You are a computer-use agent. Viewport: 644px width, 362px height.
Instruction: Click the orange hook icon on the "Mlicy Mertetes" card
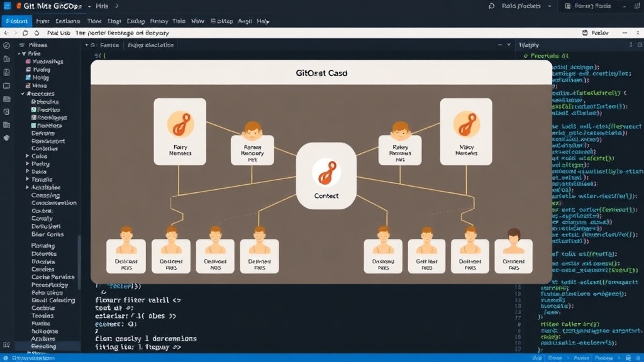tap(466, 124)
